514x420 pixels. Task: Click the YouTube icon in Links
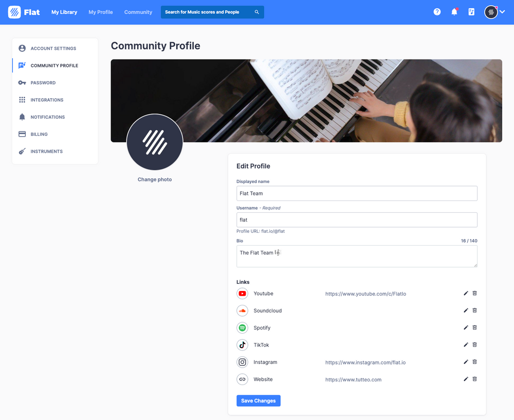242,293
